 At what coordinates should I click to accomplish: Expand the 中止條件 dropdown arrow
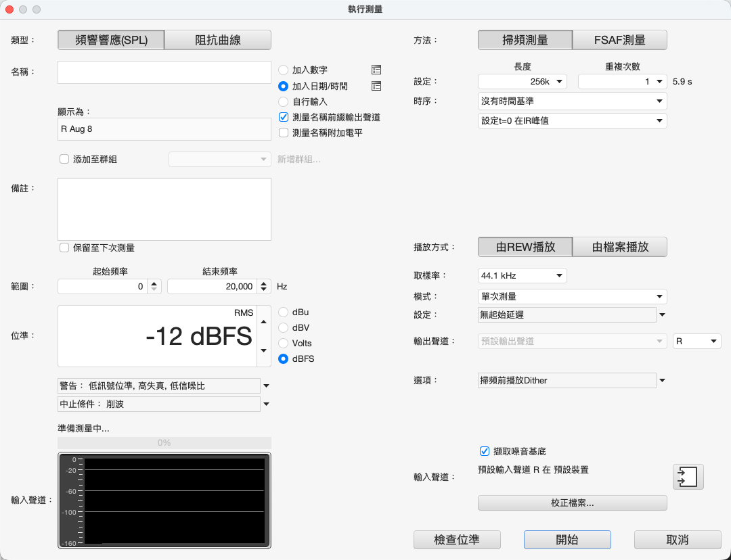(266, 404)
